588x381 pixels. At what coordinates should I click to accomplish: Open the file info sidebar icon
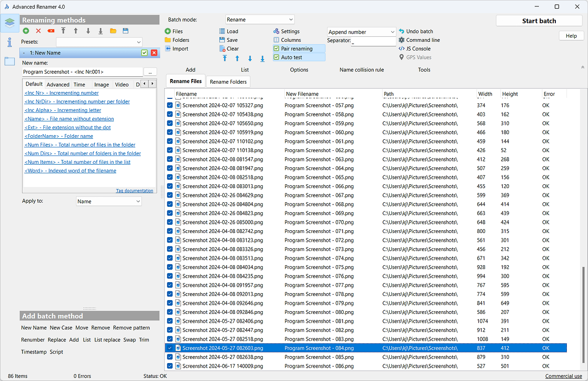coord(10,42)
